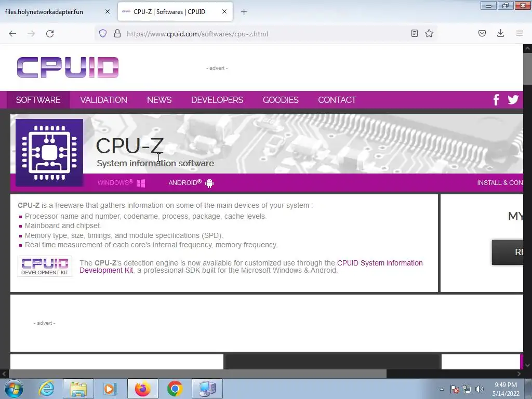
Task: Open the Firefox hamburger application menu
Action: (x=520, y=33)
